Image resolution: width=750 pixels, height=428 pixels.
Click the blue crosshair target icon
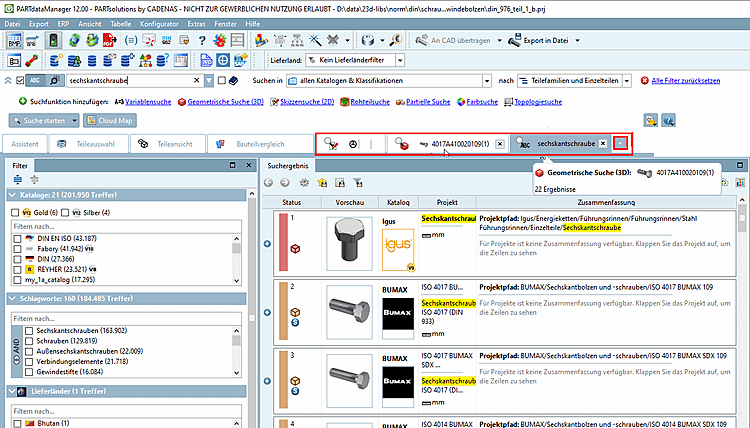[x=223, y=60]
